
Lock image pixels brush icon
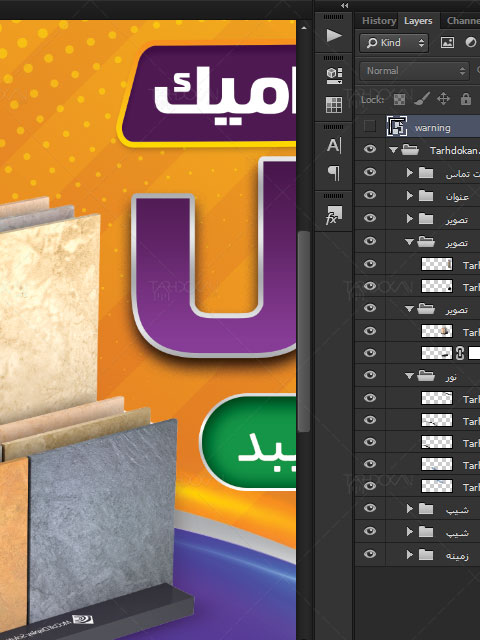(x=422, y=99)
